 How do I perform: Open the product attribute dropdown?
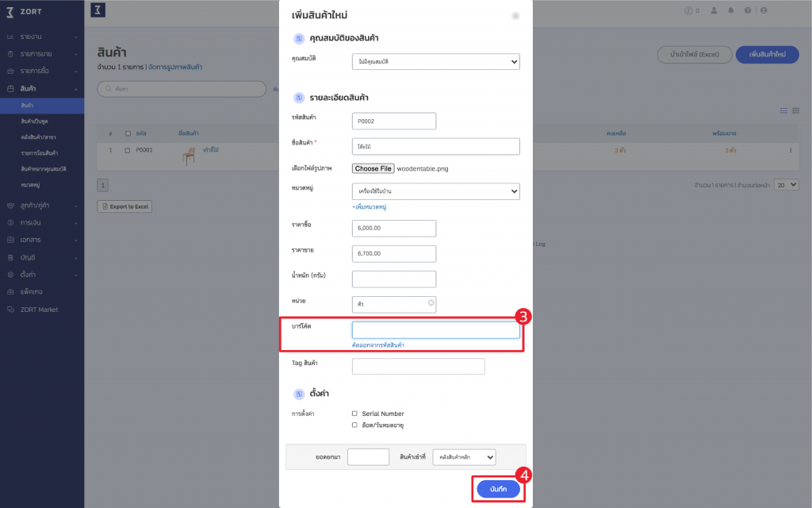[436, 62]
